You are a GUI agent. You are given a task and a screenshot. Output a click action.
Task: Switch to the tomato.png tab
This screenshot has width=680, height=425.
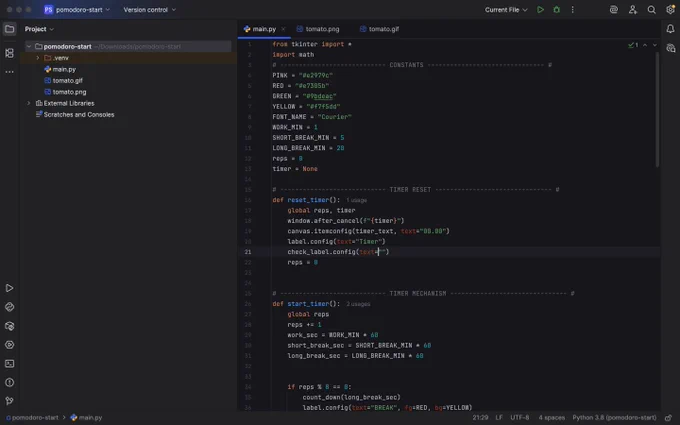click(318, 29)
